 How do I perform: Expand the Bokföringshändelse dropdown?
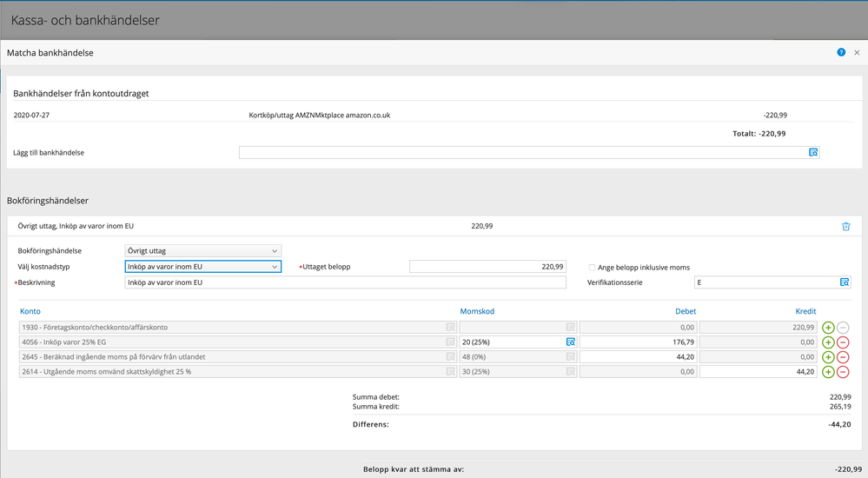pos(202,251)
